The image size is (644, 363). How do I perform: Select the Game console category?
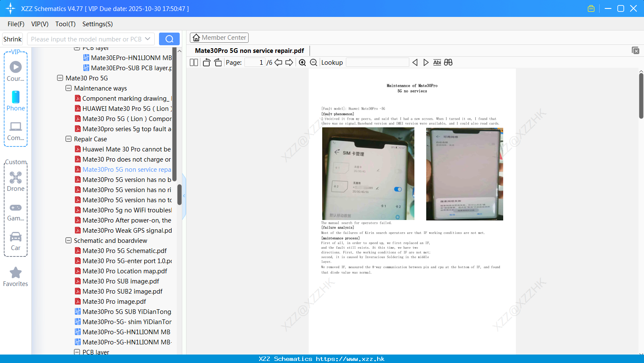tap(16, 212)
